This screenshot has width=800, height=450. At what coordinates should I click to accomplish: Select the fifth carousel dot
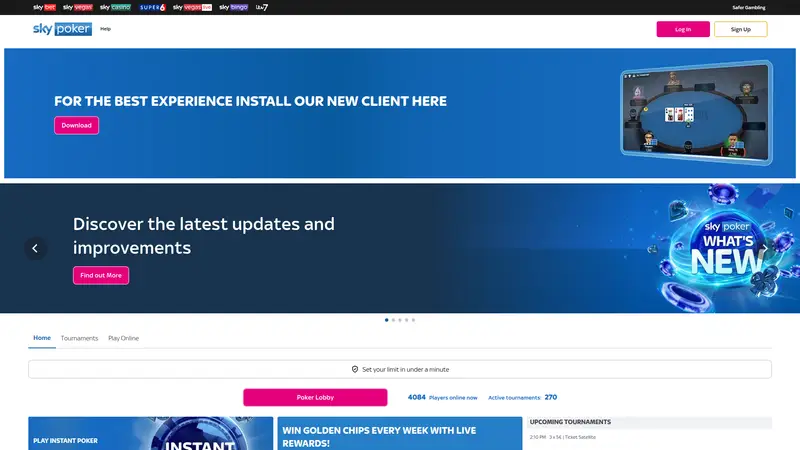pyautogui.click(x=413, y=320)
